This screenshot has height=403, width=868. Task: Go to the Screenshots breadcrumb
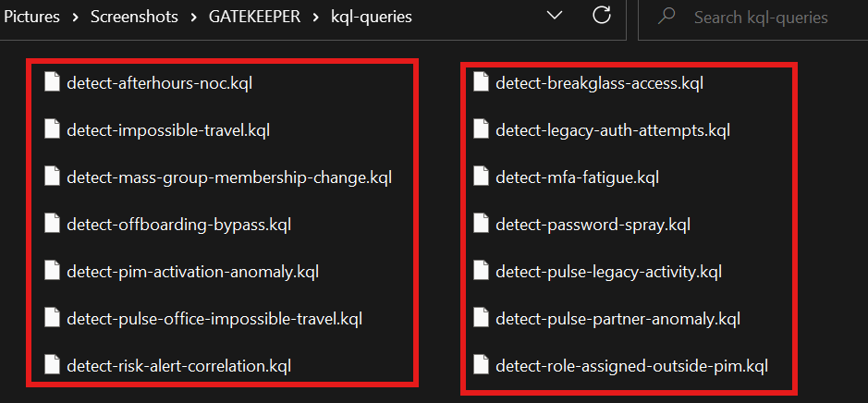pyautogui.click(x=136, y=18)
